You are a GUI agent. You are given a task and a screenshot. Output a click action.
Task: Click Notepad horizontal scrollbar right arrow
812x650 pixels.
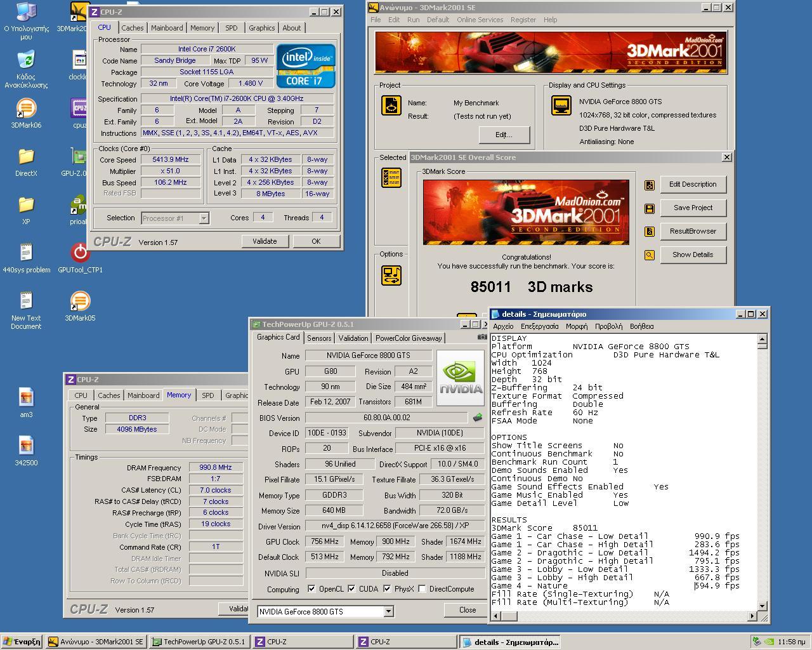coord(752,616)
